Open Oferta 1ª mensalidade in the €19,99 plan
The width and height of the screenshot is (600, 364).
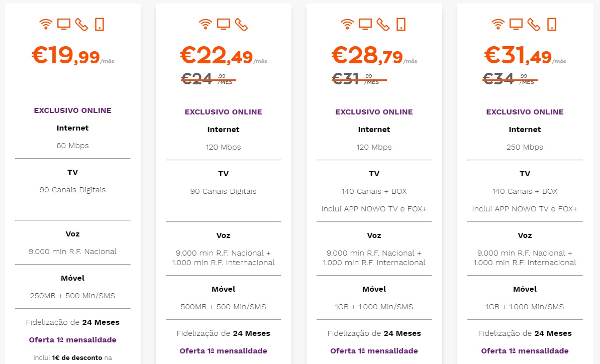72,339
